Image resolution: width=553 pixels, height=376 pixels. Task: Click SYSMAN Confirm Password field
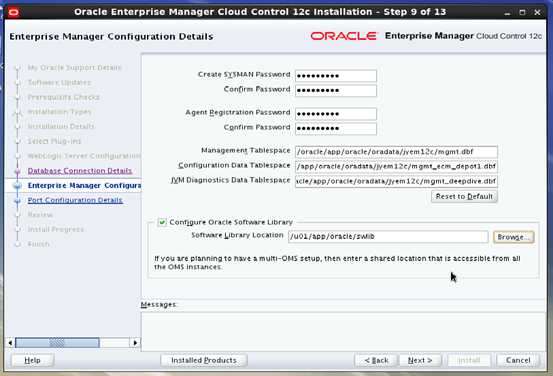tap(336, 90)
